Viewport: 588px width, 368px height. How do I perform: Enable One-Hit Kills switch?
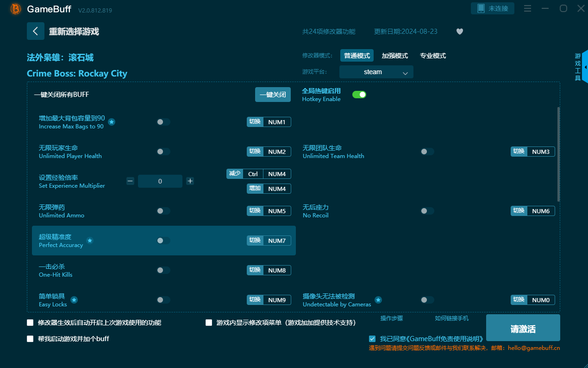(x=163, y=270)
